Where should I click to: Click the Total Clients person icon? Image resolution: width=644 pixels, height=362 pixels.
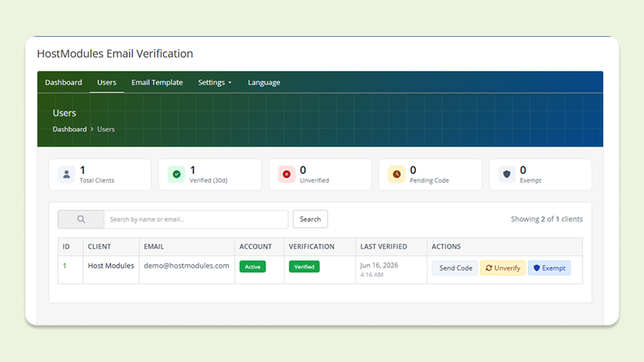(66, 175)
